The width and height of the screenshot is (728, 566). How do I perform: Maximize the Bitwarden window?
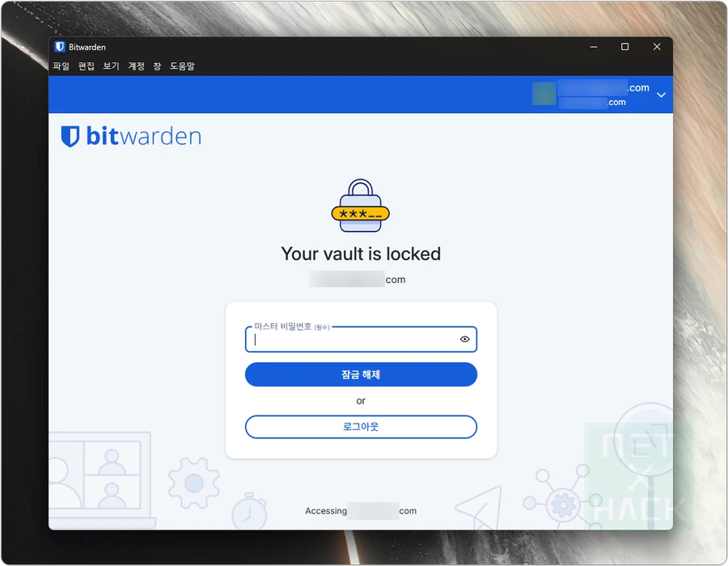coord(625,47)
